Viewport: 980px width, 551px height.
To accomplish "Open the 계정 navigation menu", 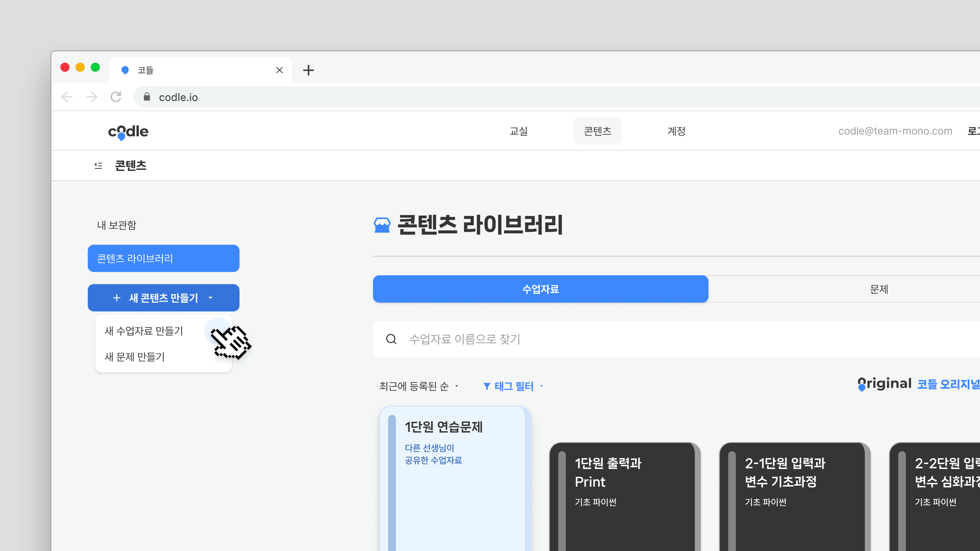I will coord(676,131).
